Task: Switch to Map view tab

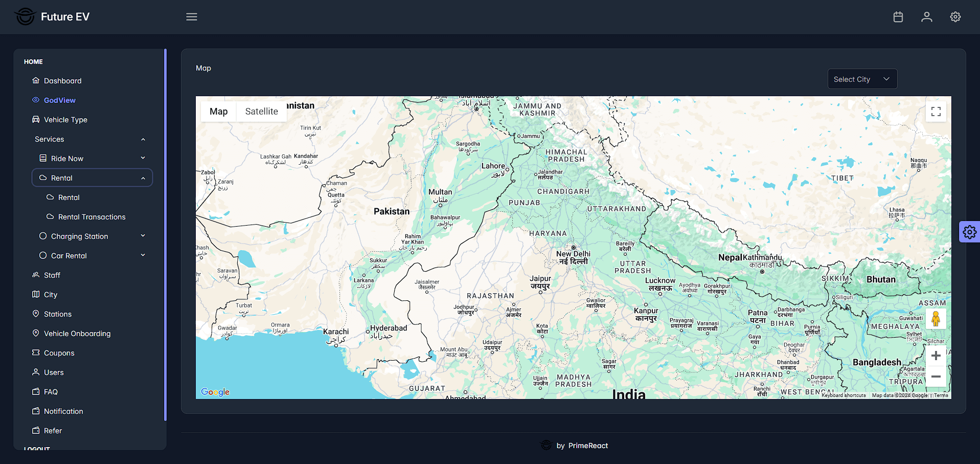Action: tap(219, 112)
